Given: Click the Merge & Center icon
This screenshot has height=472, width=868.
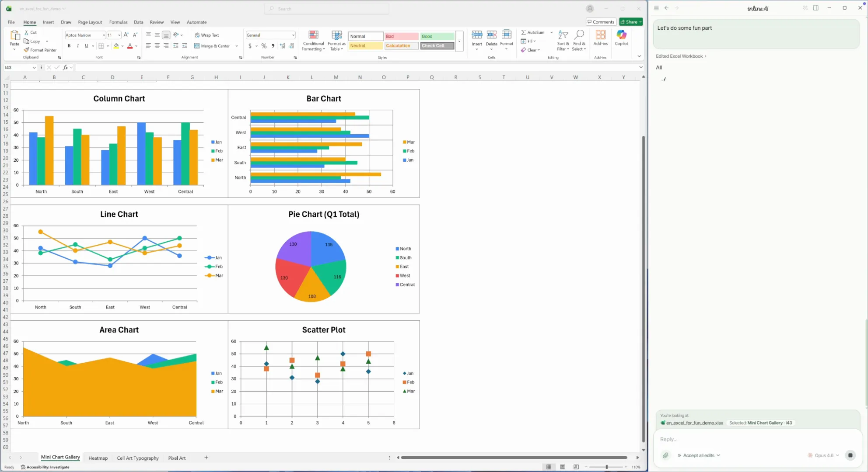Looking at the screenshot, I should (197, 46).
